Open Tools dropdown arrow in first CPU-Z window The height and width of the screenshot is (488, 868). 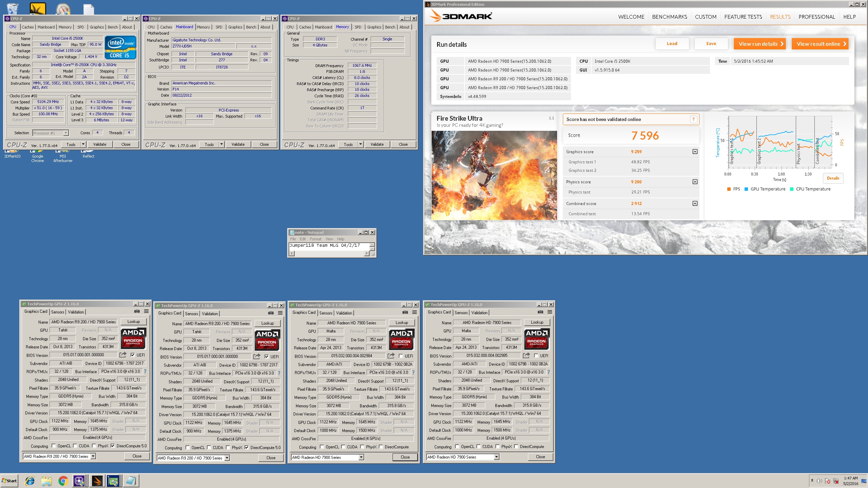pos(83,144)
